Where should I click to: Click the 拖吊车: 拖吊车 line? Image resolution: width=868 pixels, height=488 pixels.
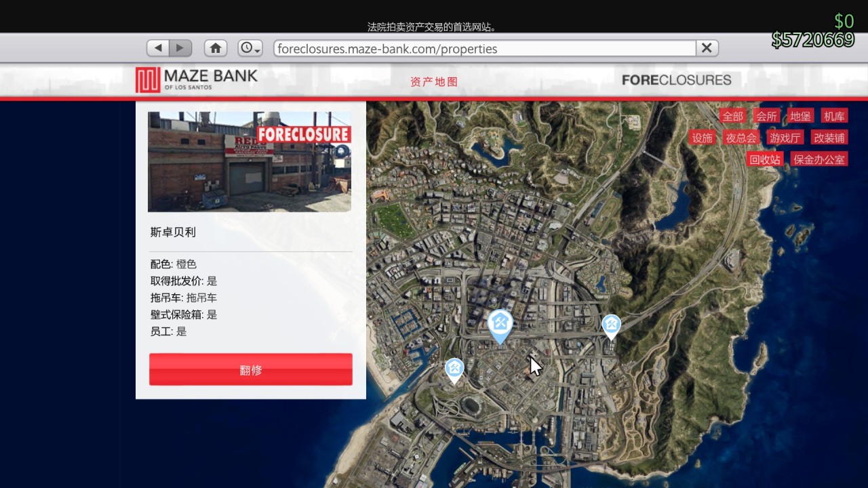click(184, 298)
